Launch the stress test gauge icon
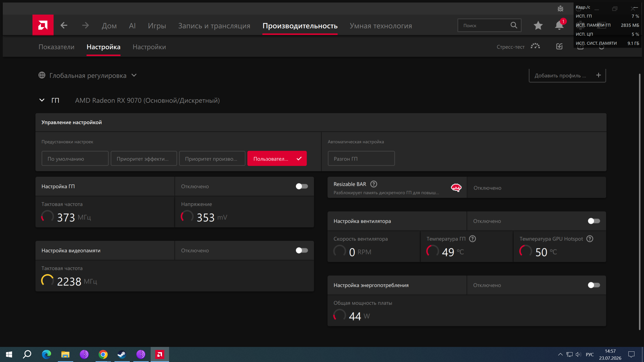This screenshot has width=644, height=362. coord(535,47)
